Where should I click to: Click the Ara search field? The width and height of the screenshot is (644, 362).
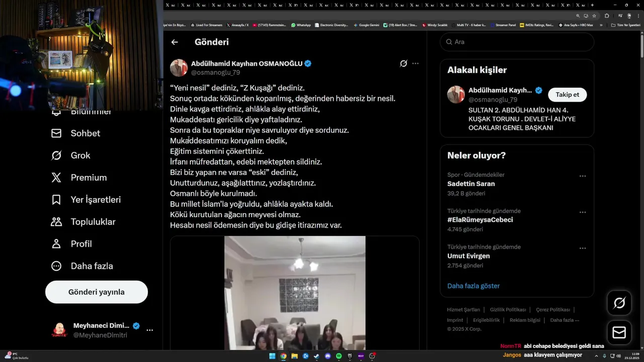[517, 42]
